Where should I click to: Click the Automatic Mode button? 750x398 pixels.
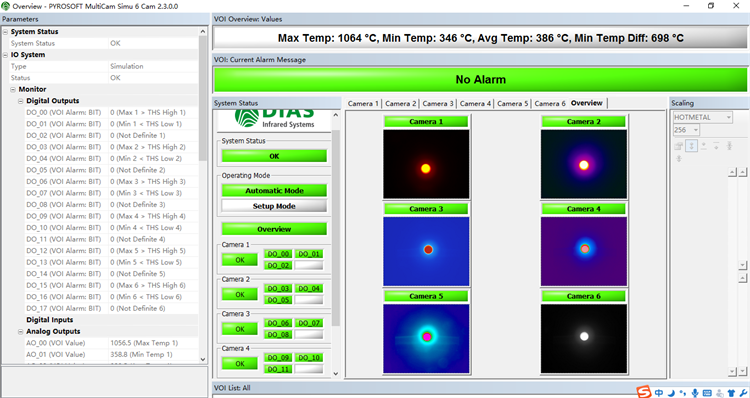pyautogui.click(x=274, y=190)
